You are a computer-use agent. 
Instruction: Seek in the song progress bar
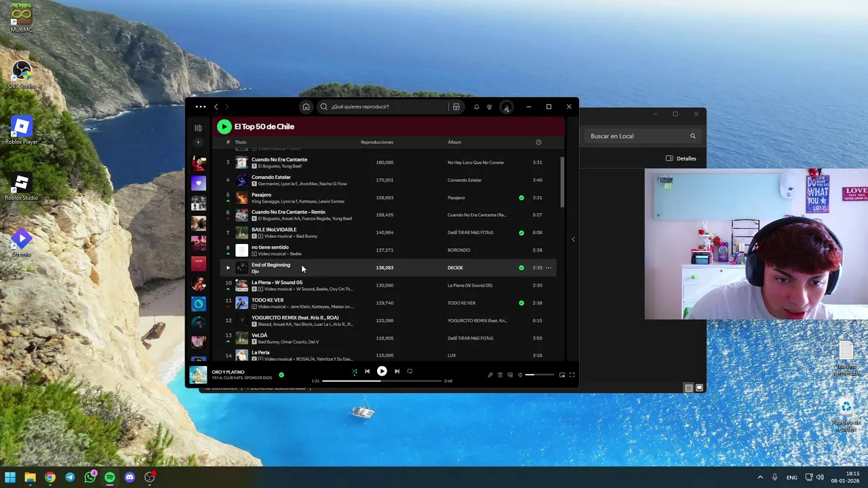[x=382, y=381]
